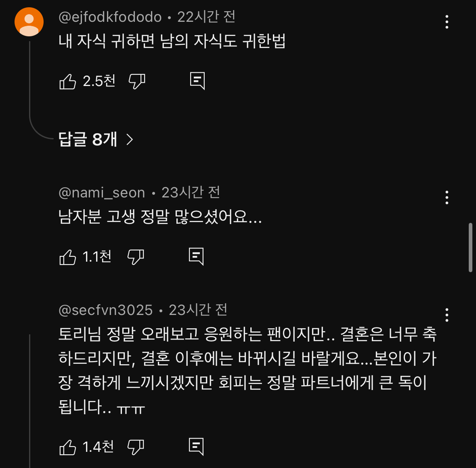Viewport: 476px width, 468px height.
Task: Expand the 답글 8개 replies
Action: 88,139
